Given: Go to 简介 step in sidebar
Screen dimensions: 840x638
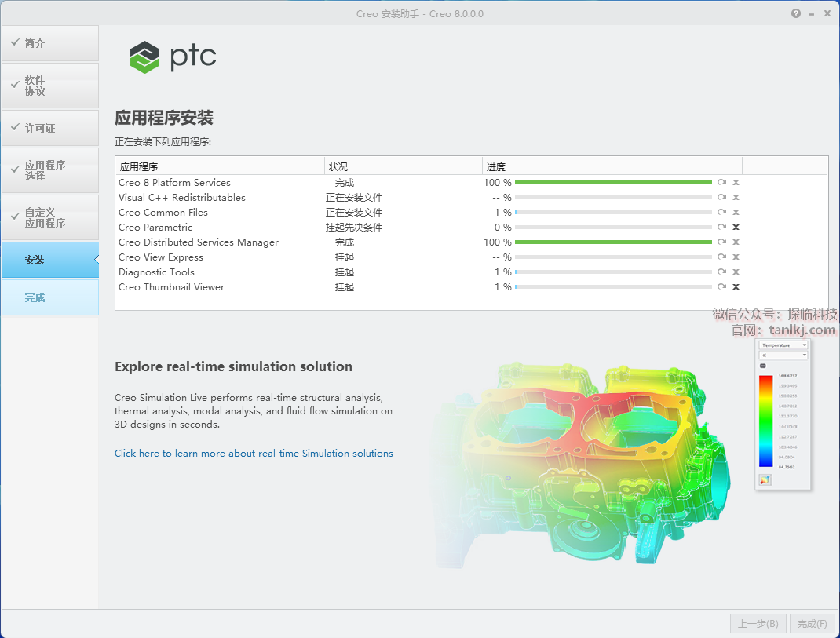Looking at the screenshot, I should click(x=49, y=43).
